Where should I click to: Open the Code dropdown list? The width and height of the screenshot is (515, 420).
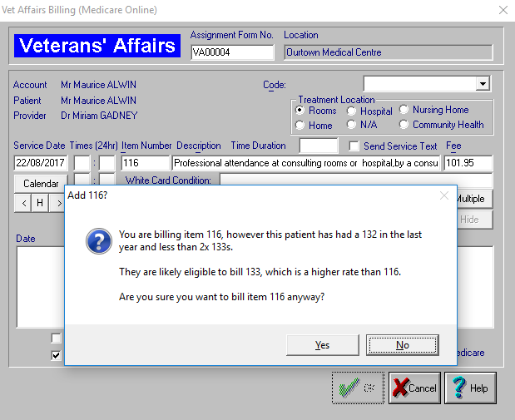click(x=483, y=84)
